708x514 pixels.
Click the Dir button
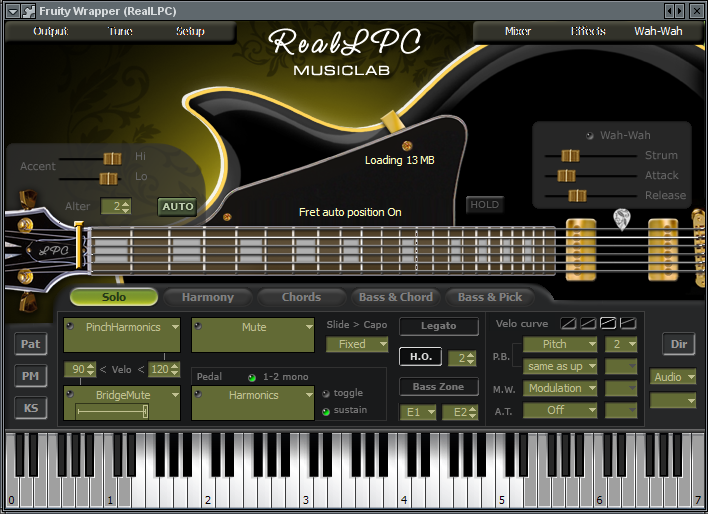pyautogui.click(x=679, y=344)
